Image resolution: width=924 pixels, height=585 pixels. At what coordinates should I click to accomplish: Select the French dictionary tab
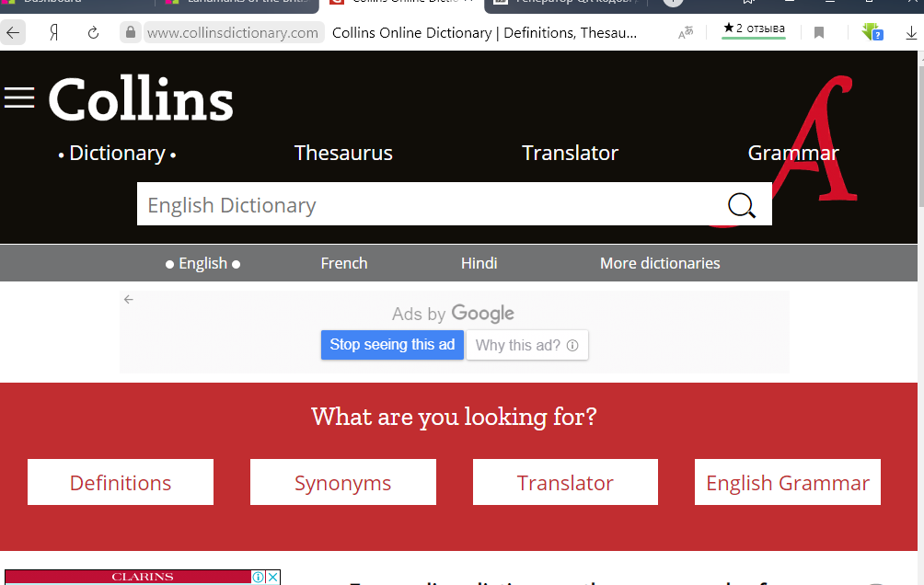pos(344,263)
